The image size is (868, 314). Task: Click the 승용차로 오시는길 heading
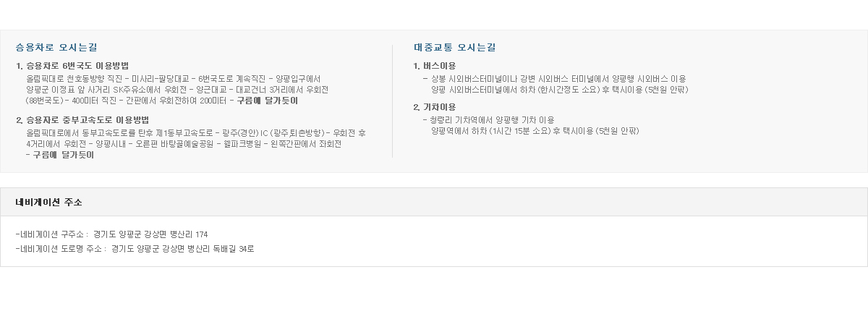[x=56, y=48]
